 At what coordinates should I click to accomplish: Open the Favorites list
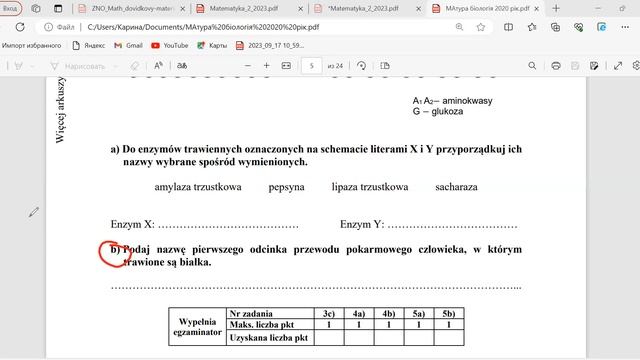[532, 27]
